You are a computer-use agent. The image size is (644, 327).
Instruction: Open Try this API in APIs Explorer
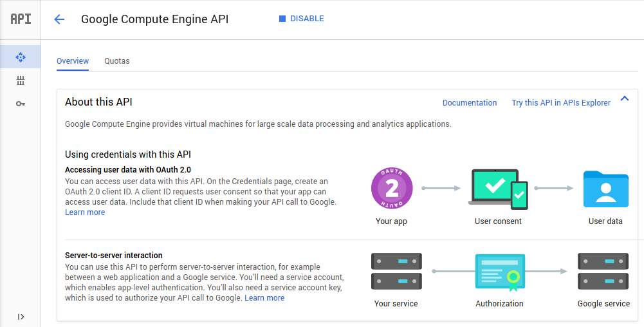[x=561, y=103]
